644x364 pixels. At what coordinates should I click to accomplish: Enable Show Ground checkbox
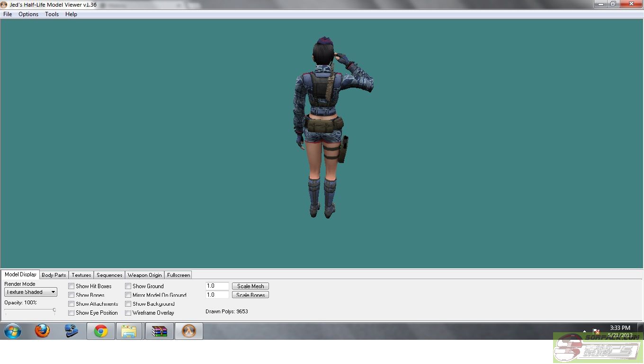pos(128,286)
